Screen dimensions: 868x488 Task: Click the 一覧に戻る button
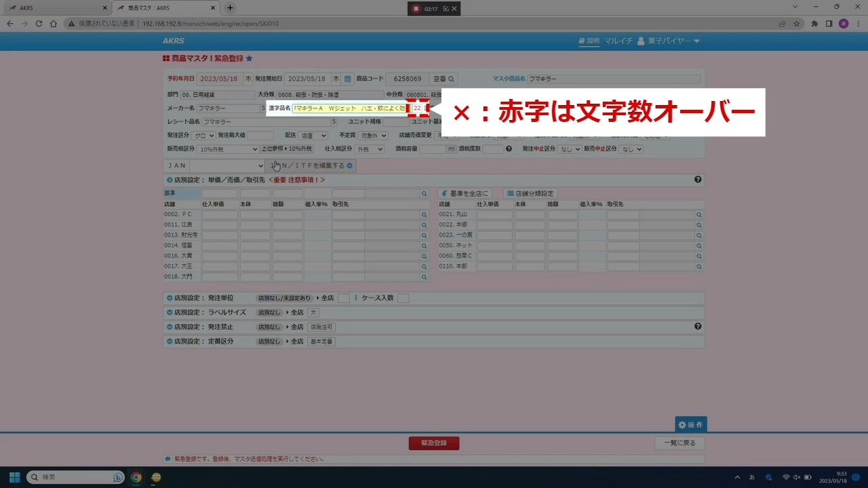tap(679, 443)
